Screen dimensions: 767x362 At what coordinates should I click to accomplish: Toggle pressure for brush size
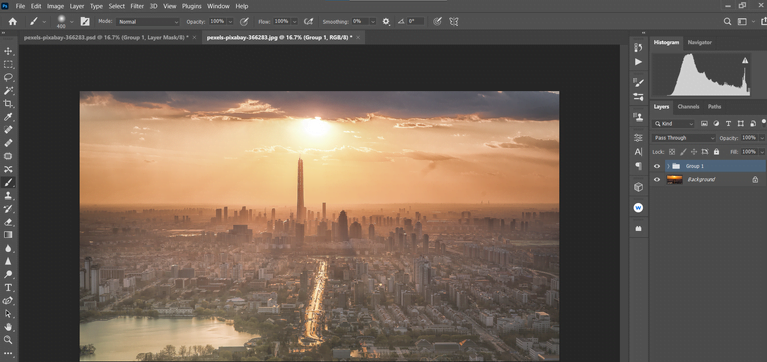(438, 22)
